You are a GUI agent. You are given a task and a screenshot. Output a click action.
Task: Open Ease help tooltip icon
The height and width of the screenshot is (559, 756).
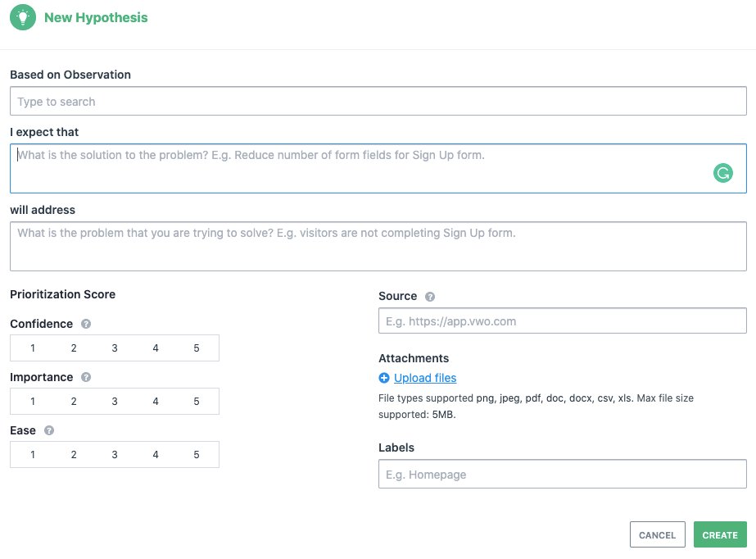[x=49, y=430]
